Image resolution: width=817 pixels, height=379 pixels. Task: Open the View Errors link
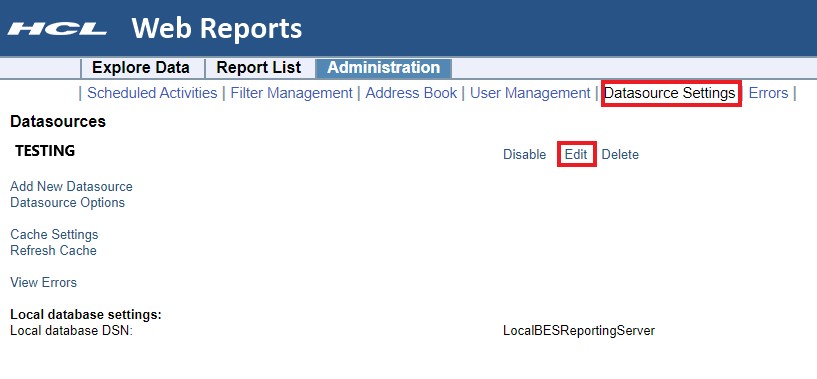click(x=43, y=282)
